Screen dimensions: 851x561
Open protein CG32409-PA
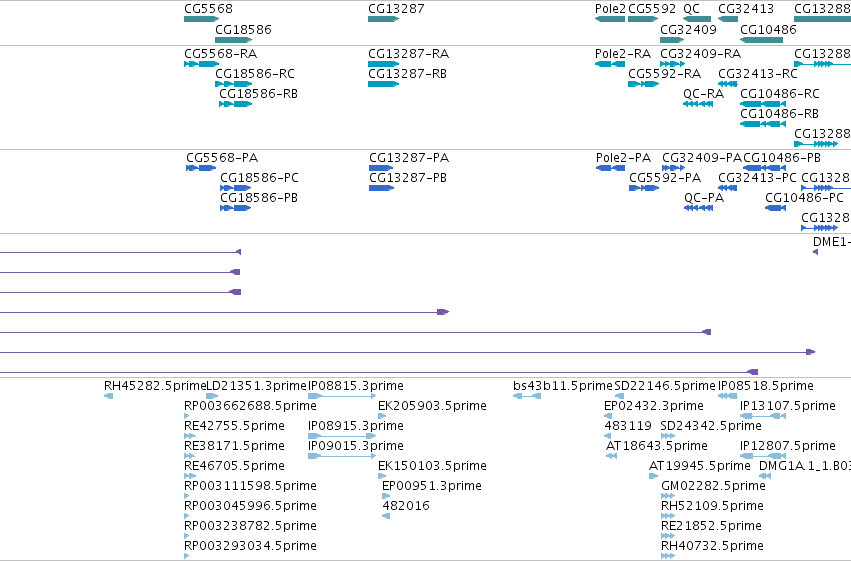[x=673, y=168]
